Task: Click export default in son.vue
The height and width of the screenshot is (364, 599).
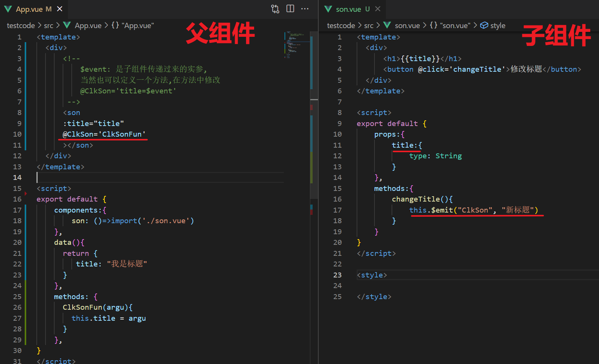Action: [x=387, y=123]
